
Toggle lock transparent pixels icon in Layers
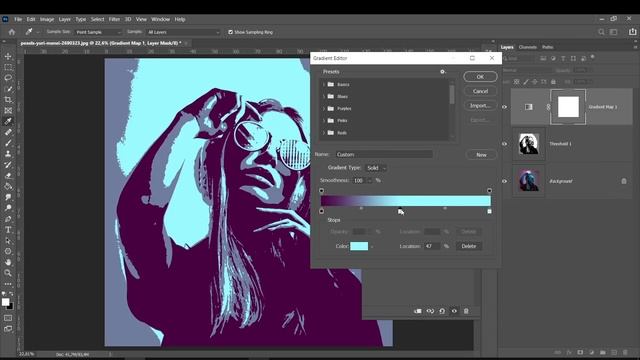[516, 82]
